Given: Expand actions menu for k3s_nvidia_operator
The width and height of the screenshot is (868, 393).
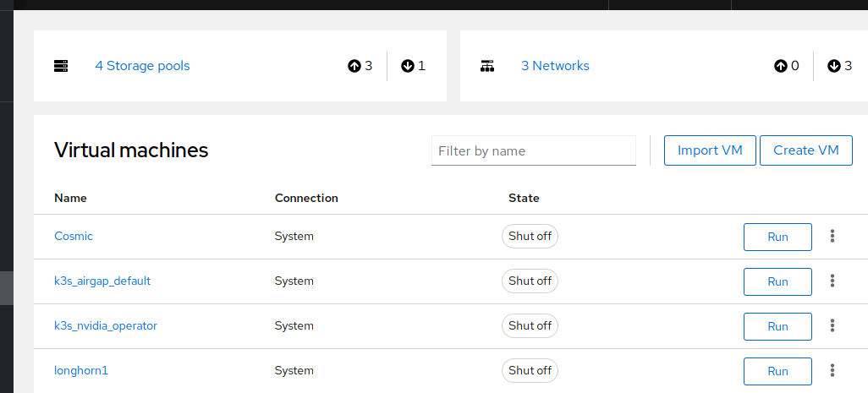Looking at the screenshot, I should coord(832,326).
